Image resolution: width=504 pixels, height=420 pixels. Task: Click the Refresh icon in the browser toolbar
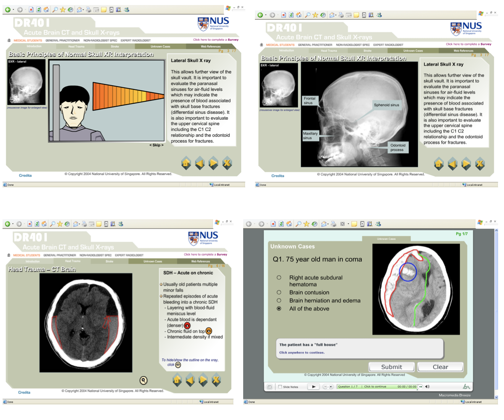coord(38,9)
